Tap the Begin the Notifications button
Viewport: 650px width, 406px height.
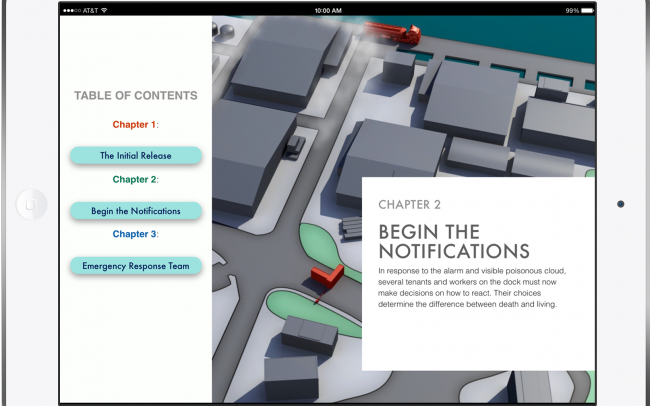[135, 211]
